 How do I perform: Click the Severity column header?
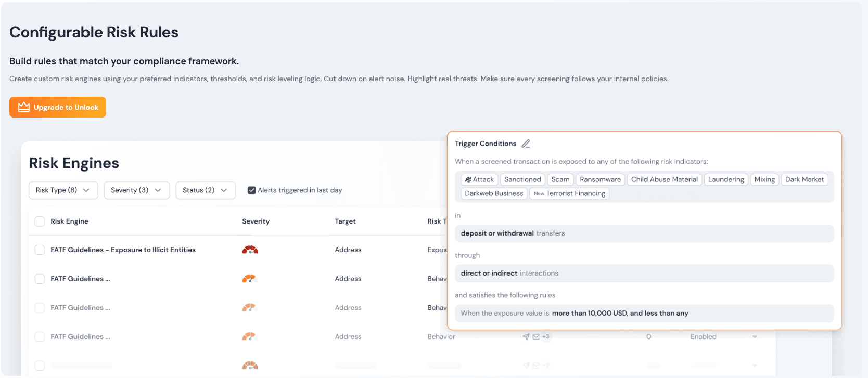[x=256, y=221]
